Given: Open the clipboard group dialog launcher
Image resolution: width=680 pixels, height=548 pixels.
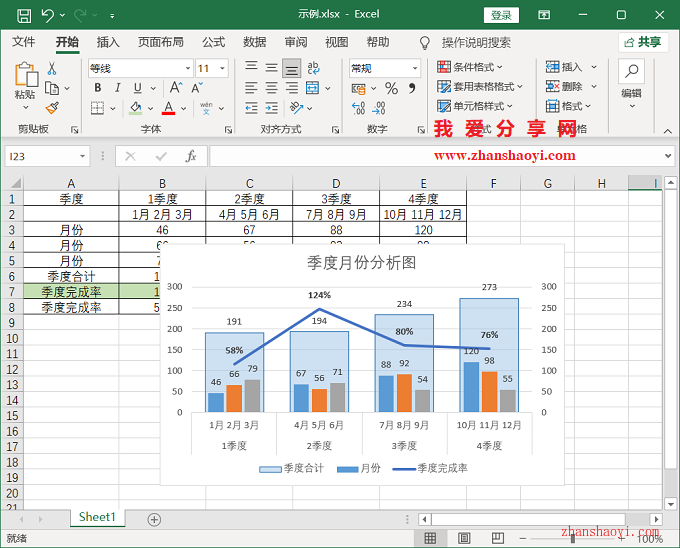Looking at the screenshot, I should click(x=75, y=129).
